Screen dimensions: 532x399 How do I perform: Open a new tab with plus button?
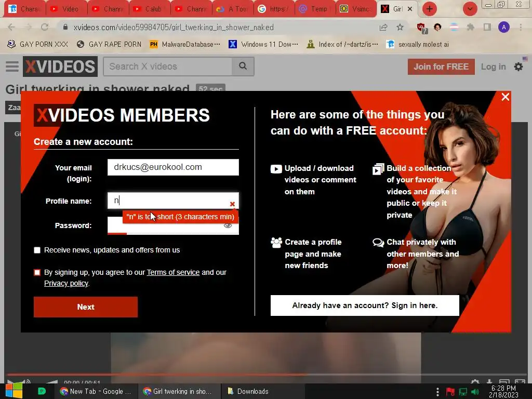click(430, 9)
